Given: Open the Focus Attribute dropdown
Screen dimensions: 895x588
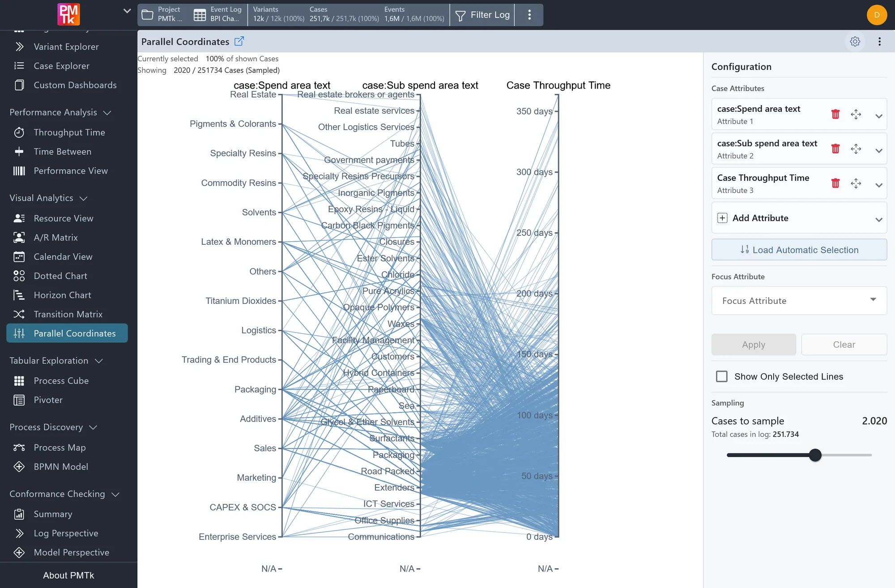Looking at the screenshot, I should 799,301.
